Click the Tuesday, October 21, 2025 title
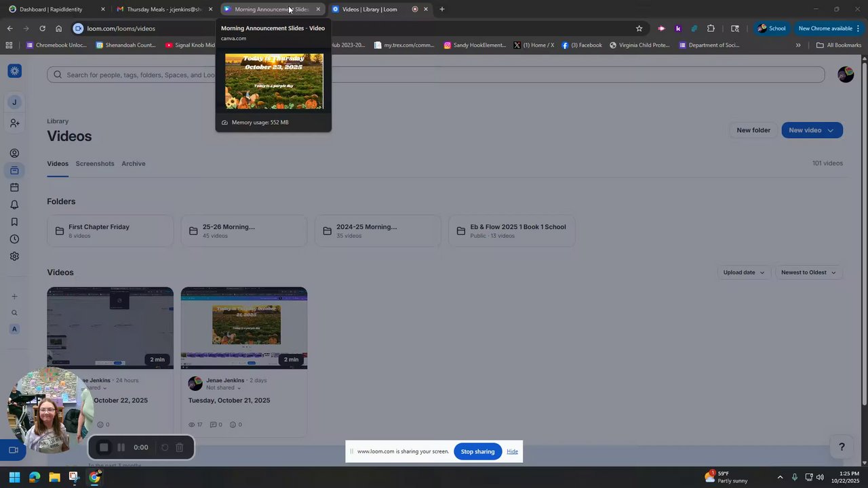This screenshot has width=868, height=488. click(229, 401)
